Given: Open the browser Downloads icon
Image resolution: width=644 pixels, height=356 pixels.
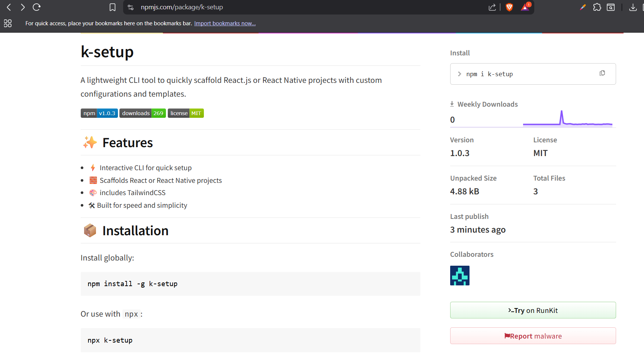Looking at the screenshot, I should click(x=633, y=7).
